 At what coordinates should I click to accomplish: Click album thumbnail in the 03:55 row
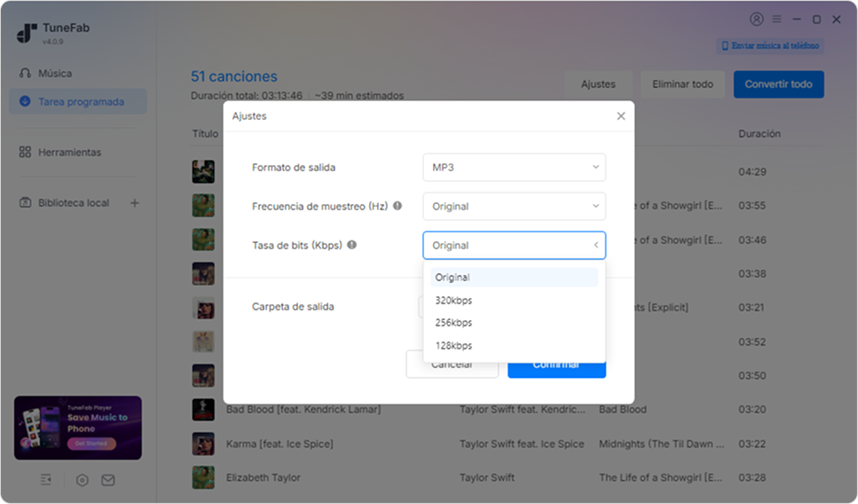click(203, 206)
